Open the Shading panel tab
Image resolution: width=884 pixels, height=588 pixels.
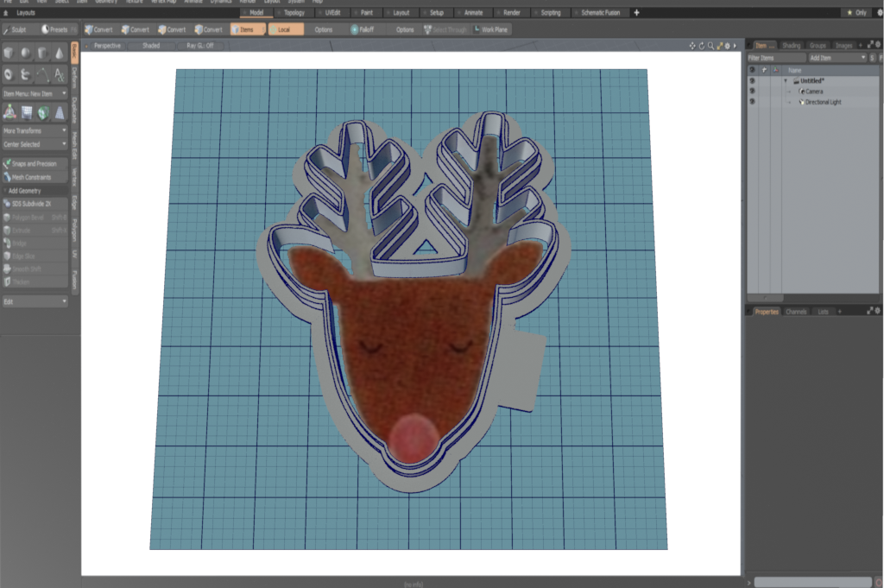pos(791,45)
